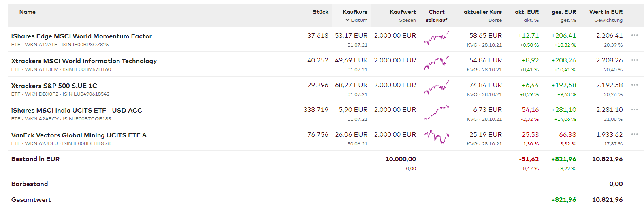Click VanEck Global Mining mini chart

pos(437,137)
